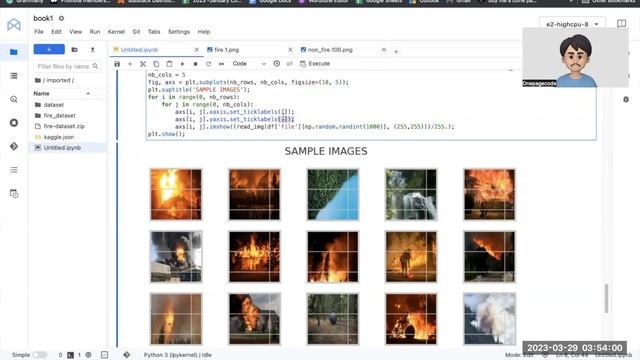Open the scheduled jobs calendar panel
The height and width of the screenshot is (360, 640).
coord(13,193)
